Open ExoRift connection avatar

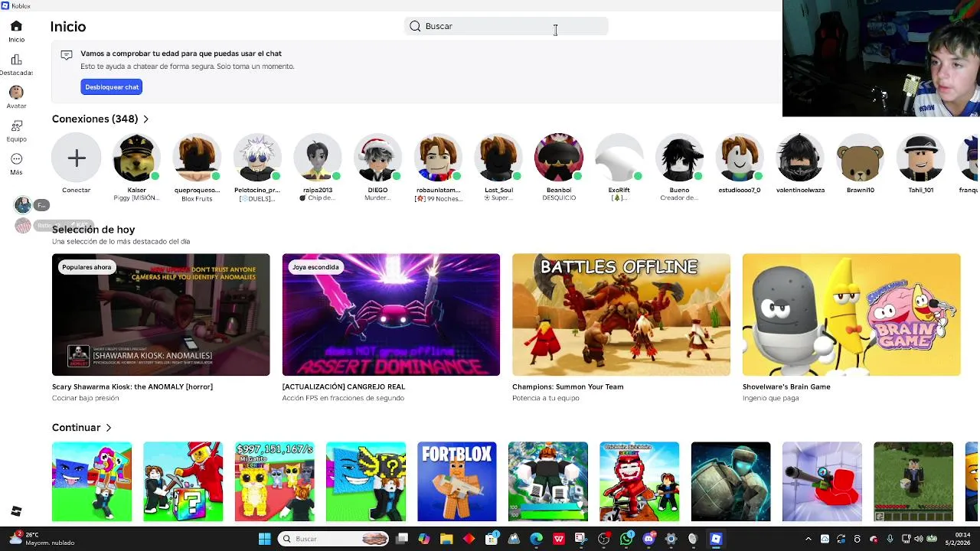point(619,158)
